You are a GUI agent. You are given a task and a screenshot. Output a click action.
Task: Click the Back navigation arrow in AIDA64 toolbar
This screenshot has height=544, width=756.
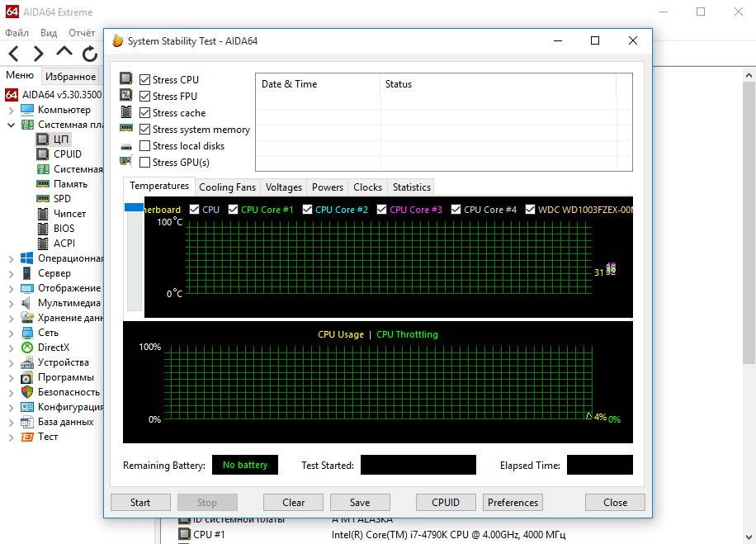click(13, 53)
